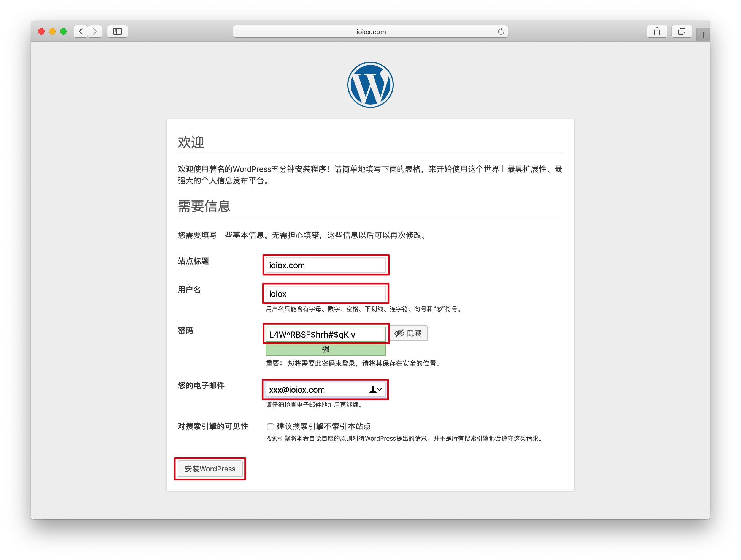Click the 用户名 username field
Viewport: 741px width, 560px height.
point(325,293)
